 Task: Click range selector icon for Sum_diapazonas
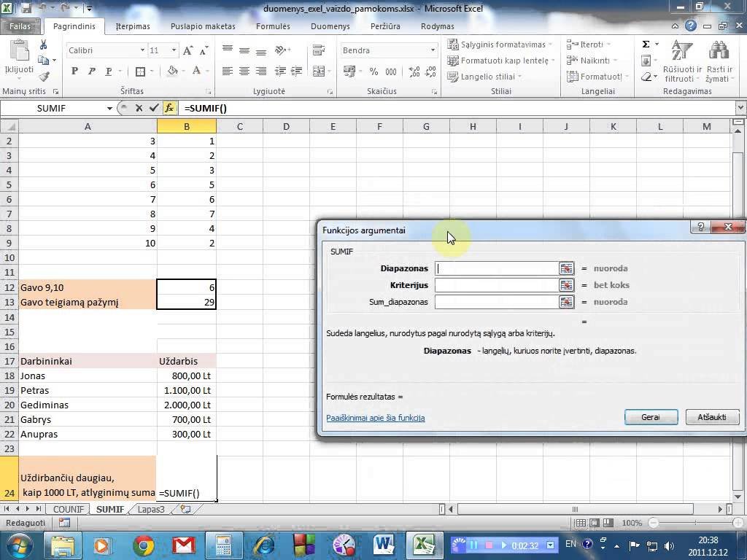(566, 302)
